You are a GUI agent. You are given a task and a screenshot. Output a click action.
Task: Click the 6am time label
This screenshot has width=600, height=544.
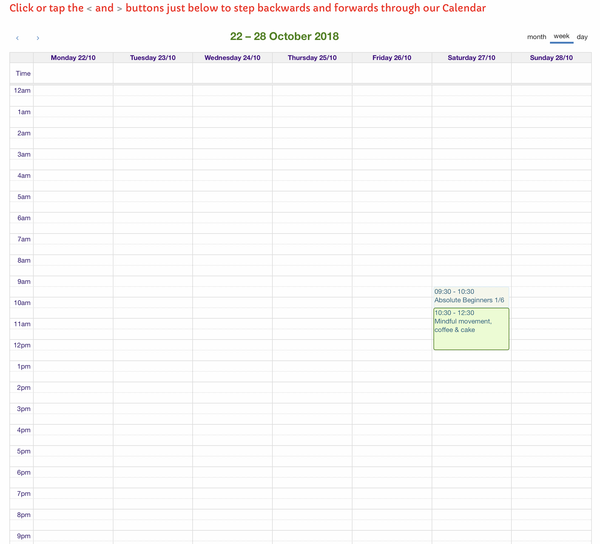(24, 218)
